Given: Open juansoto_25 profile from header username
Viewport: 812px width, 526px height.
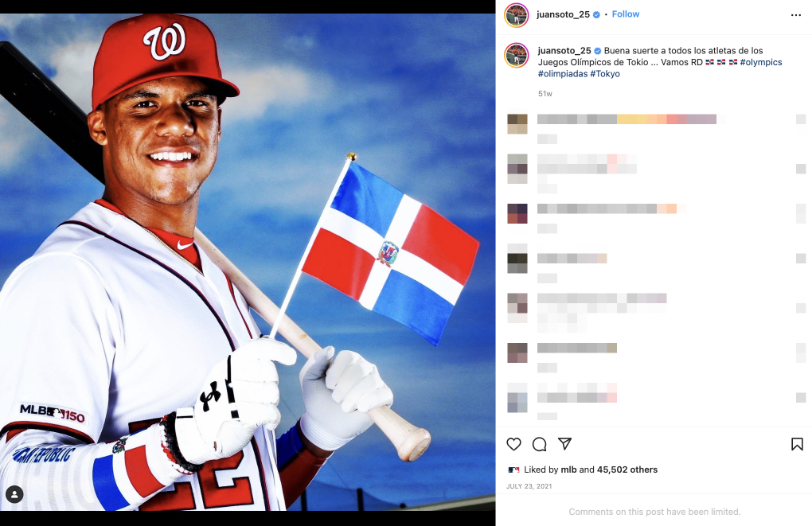Looking at the screenshot, I should pos(563,14).
